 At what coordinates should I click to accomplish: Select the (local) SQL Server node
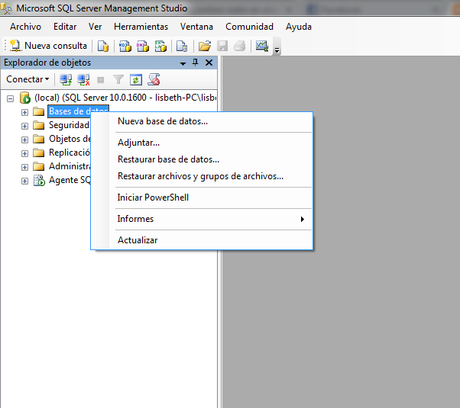pos(125,98)
